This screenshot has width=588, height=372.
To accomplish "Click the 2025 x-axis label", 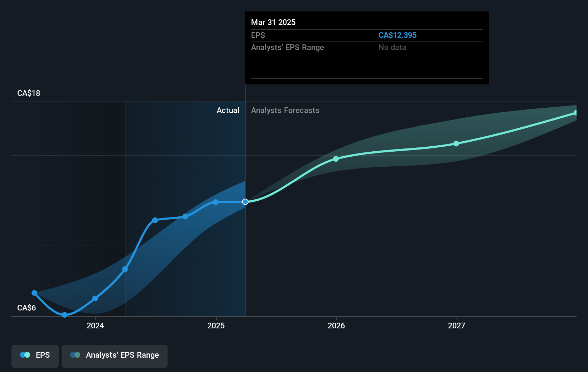I will tap(216, 325).
